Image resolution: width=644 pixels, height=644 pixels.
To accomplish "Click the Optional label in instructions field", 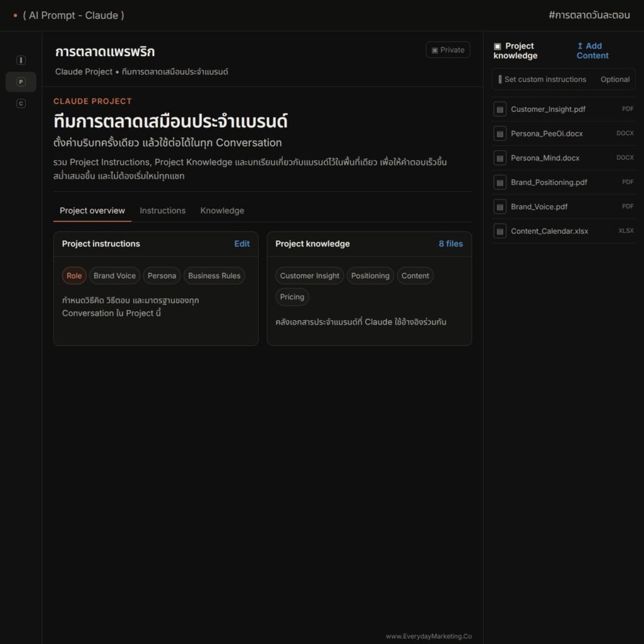I will pyautogui.click(x=615, y=79).
